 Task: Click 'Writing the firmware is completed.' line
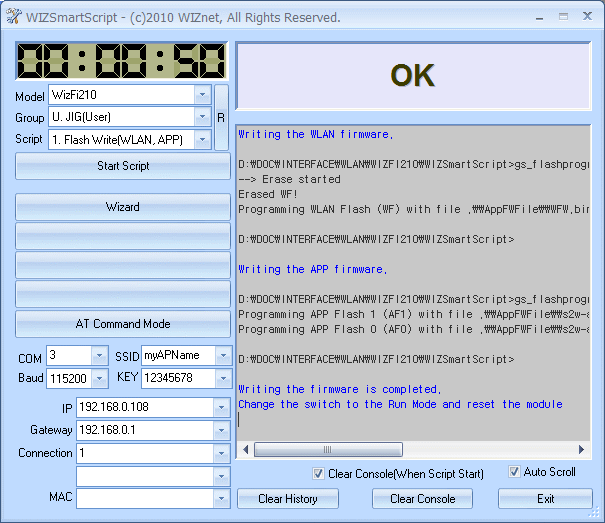(x=340, y=389)
